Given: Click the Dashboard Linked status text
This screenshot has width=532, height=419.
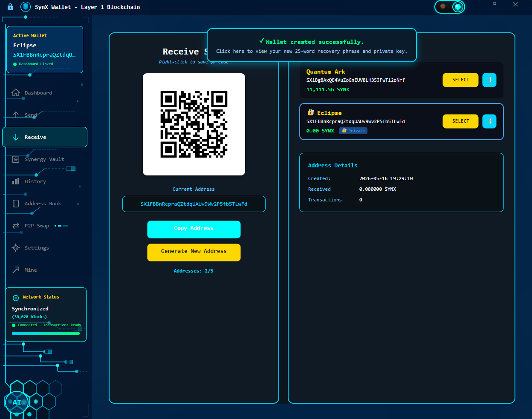Looking at the screenshot, I should (x=36, y=64).
